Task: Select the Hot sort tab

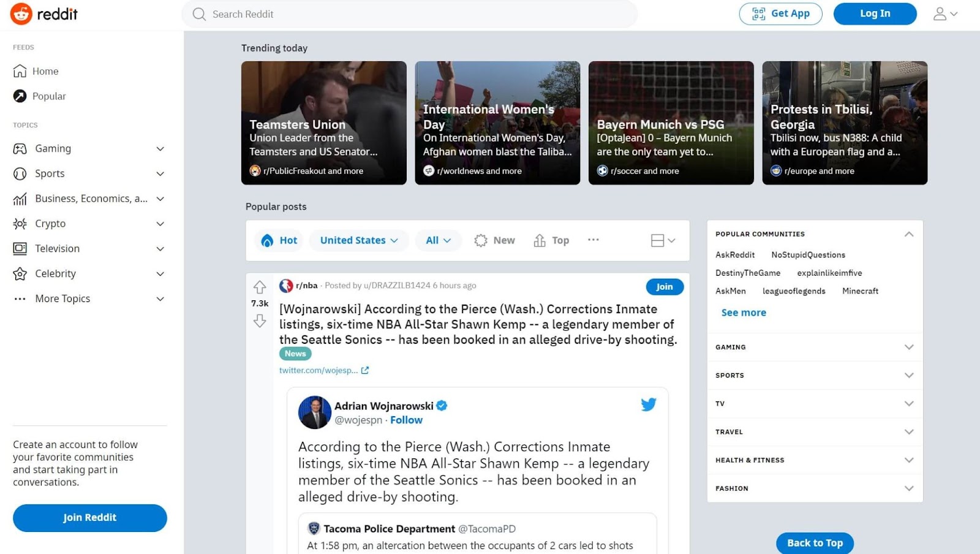Action: 279,240
